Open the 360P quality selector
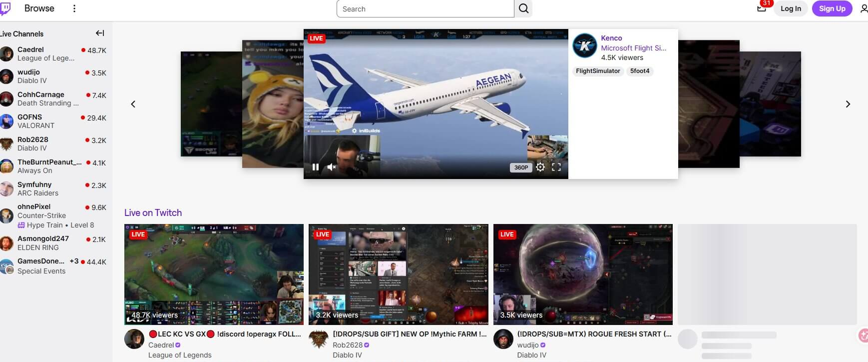The image size is (868, 362). point(521,167)
